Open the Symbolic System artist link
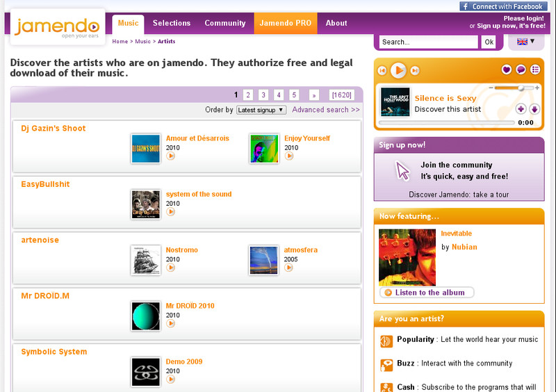 (54, 352)
